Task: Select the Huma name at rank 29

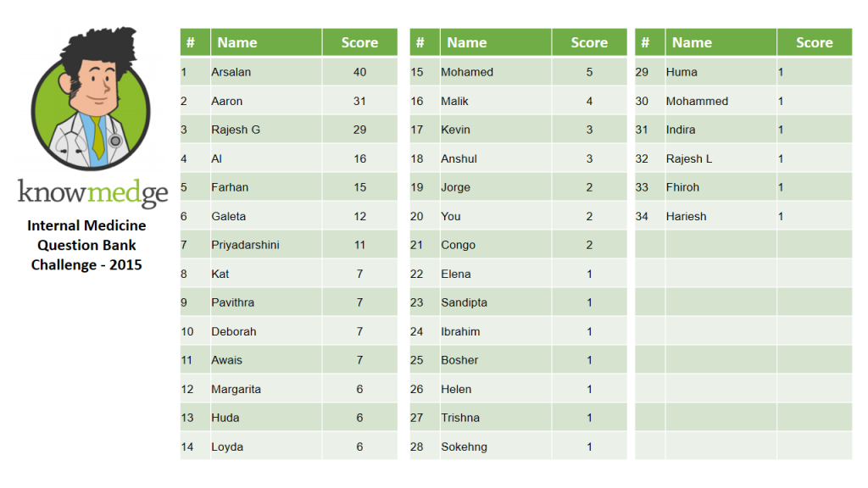Action: (682, 72)
